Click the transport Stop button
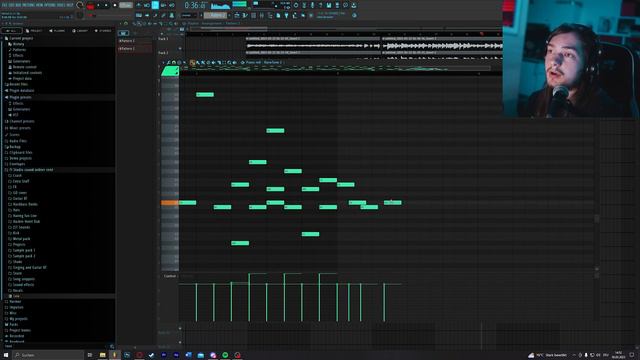Viewport: 640px width, 360px height. 107,6
